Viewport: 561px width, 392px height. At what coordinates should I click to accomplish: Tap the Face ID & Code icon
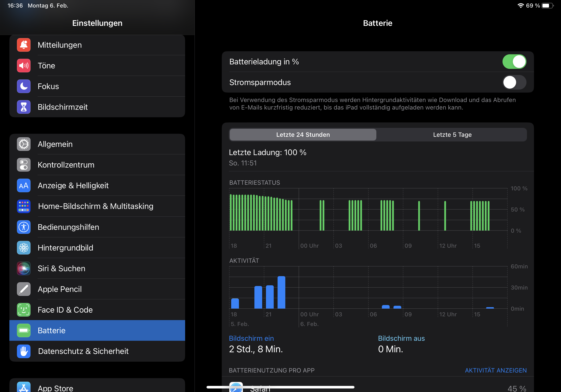pyautogui.click(x=24, y=310)
